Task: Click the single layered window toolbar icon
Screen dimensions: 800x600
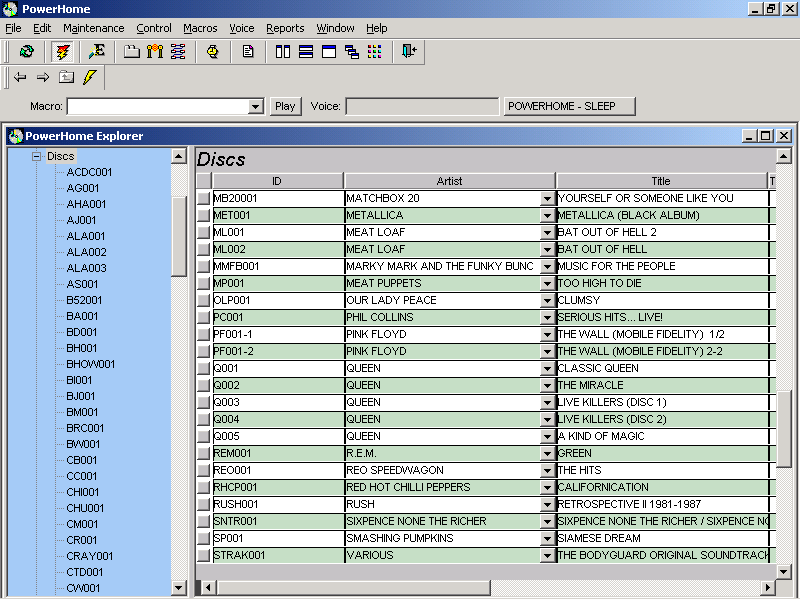Action: pos(329,51)
